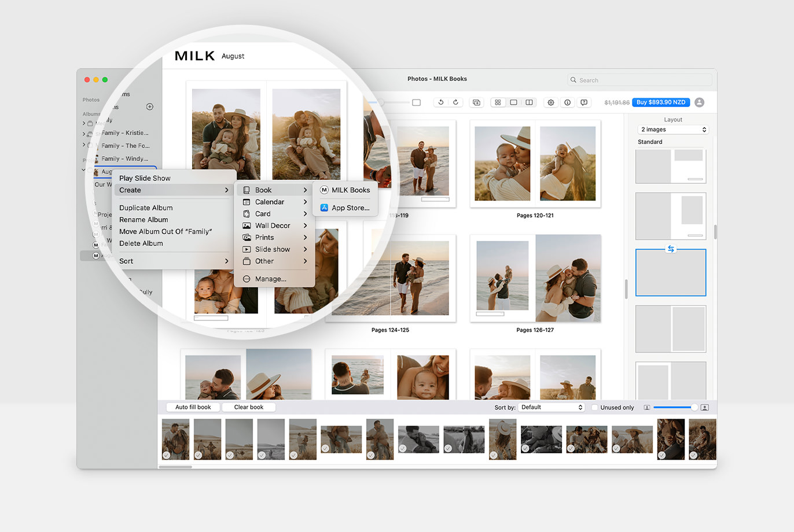
Task: Choose Manage... in the Create submenu
Action: click(x=275, y=279)
